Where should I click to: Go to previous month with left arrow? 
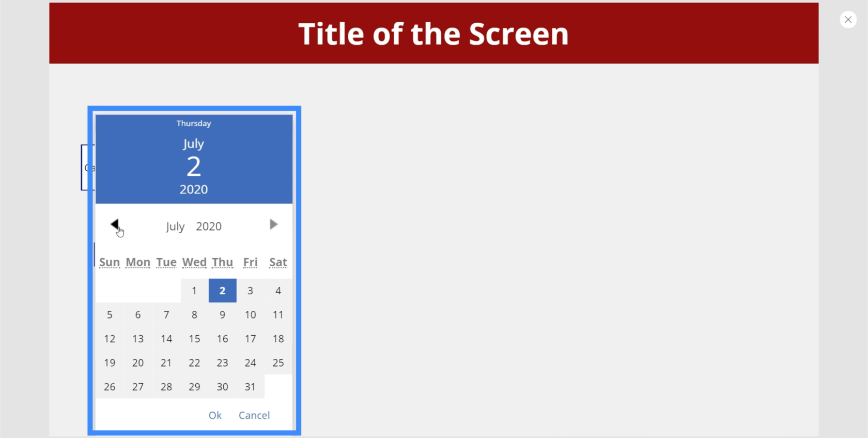point(115,224)
